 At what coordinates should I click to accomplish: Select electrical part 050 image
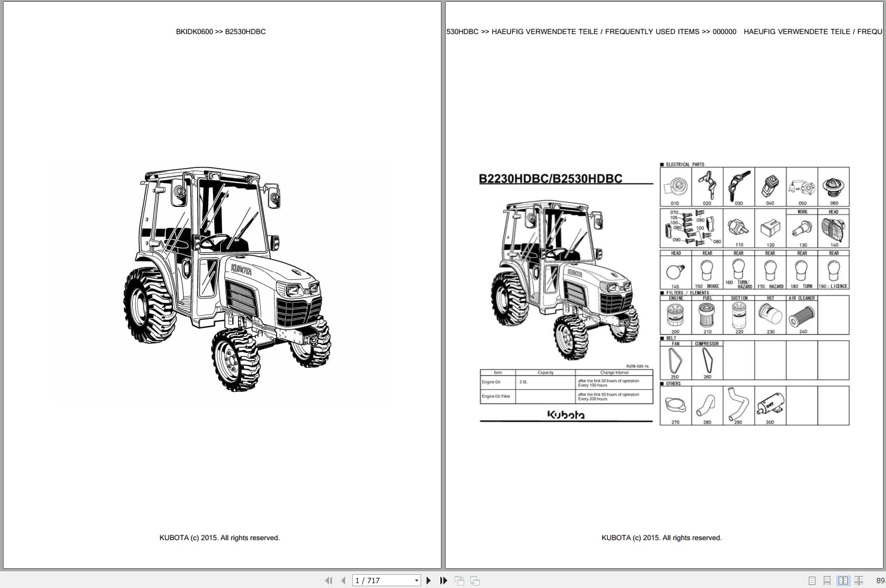coord(802,187)
